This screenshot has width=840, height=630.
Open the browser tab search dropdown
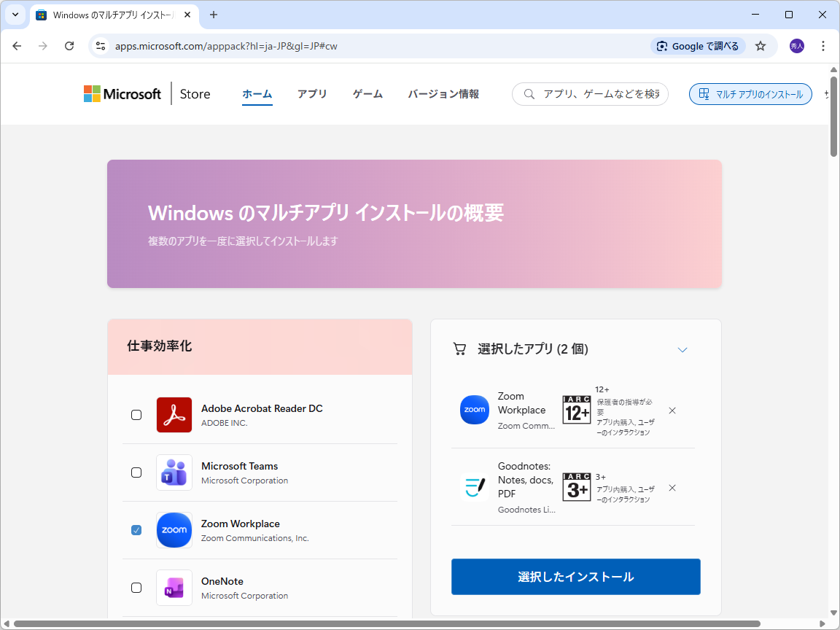(15, 15)
